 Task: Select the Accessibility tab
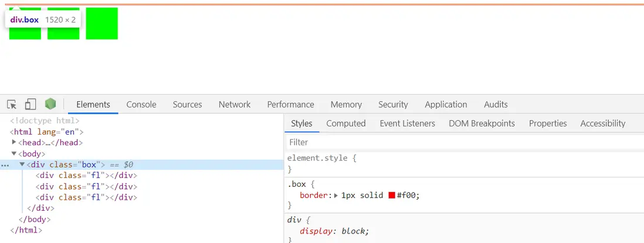602,124
